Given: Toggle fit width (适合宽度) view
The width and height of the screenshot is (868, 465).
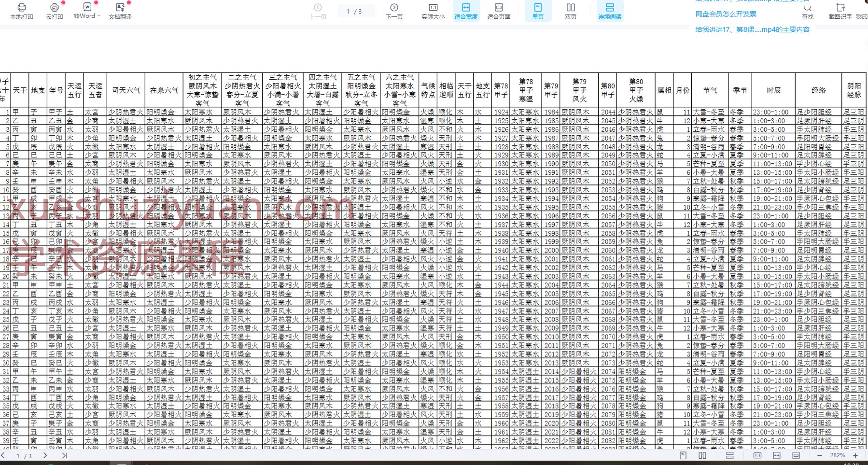Looking at the screenshot, I should (466, 11).
